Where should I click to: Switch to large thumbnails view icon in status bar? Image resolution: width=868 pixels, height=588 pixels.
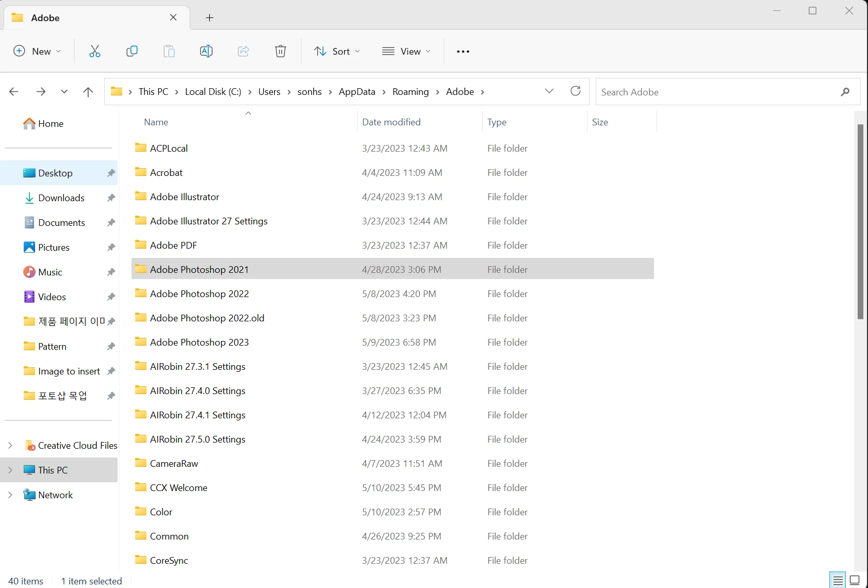tap(855, 580)
